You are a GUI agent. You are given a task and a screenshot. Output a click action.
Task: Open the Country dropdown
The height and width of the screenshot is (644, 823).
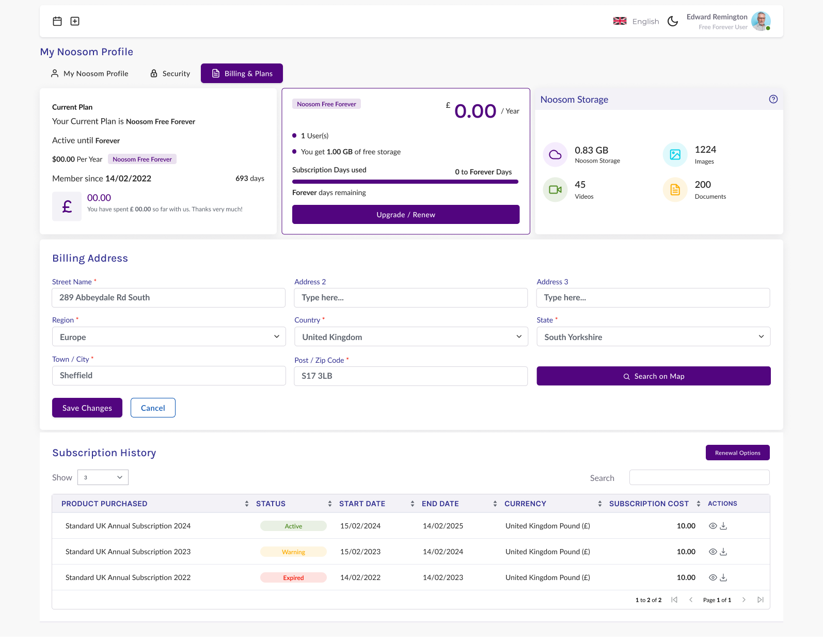411,337
